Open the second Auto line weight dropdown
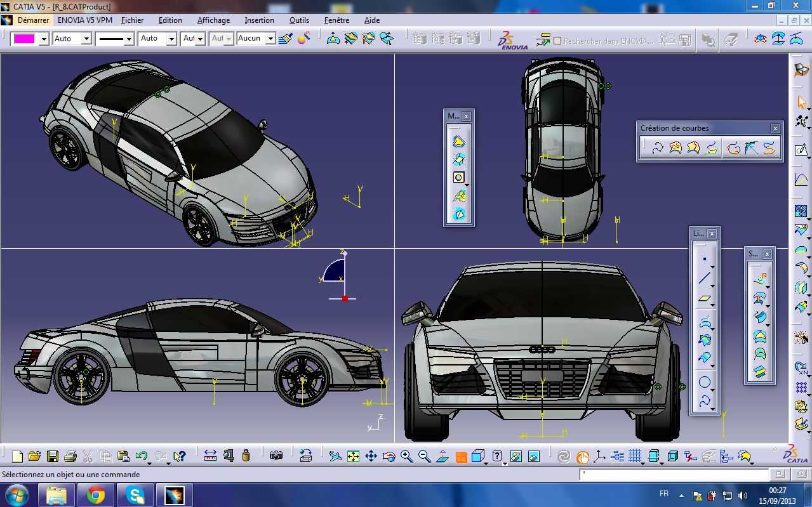812x507 pixels. (171, 39)
